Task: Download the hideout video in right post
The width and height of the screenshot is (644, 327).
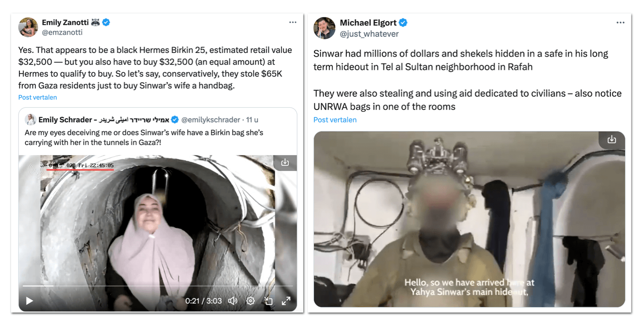Action: [612, 140]
